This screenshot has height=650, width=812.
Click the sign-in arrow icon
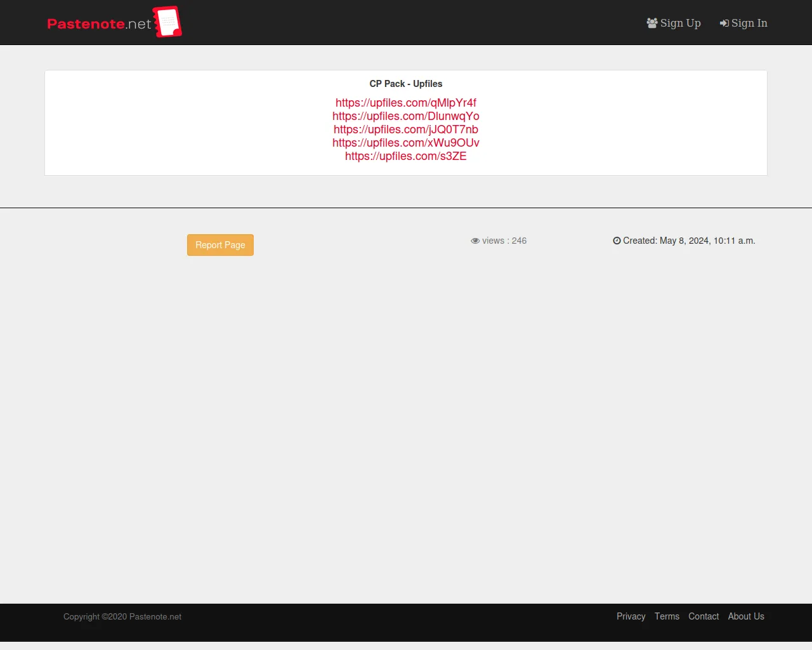point(724,23)
